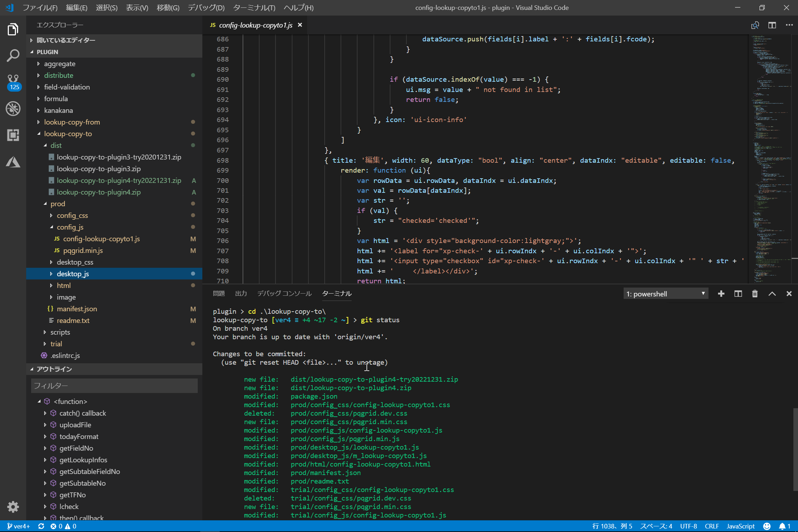Viewport: 798px width, 532px height.
Task: Click the Outline filter input field
Action: (114, 386)
